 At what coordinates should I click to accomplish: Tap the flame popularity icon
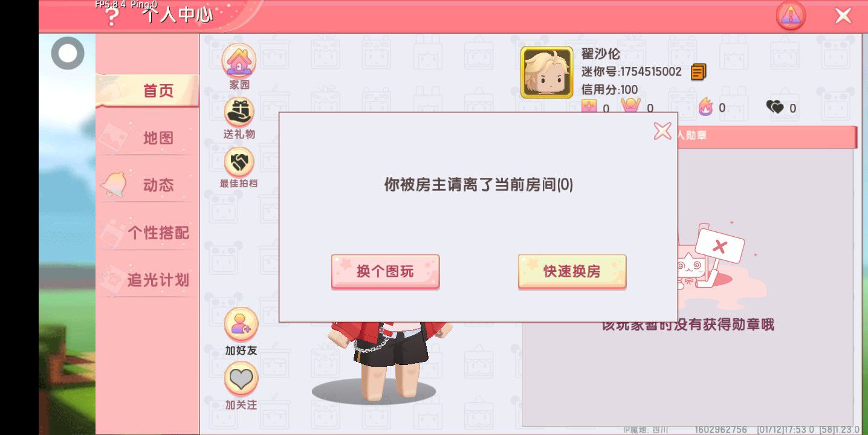705,107
